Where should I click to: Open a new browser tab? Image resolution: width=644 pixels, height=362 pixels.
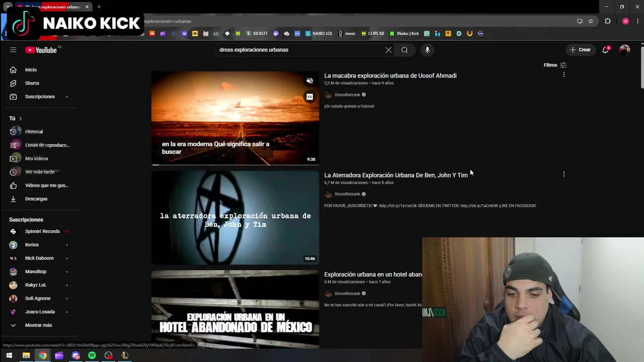[99, 7]
